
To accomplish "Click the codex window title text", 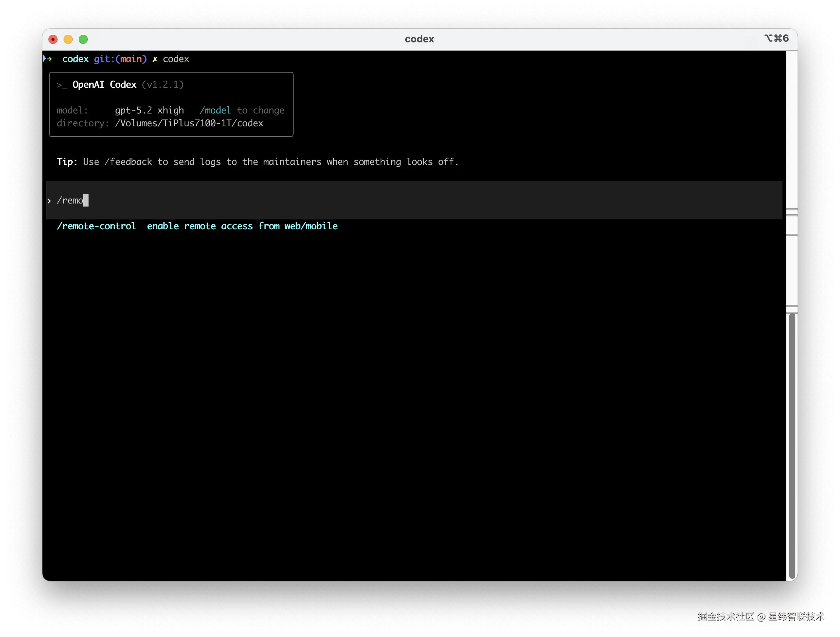I will [419, 39].
